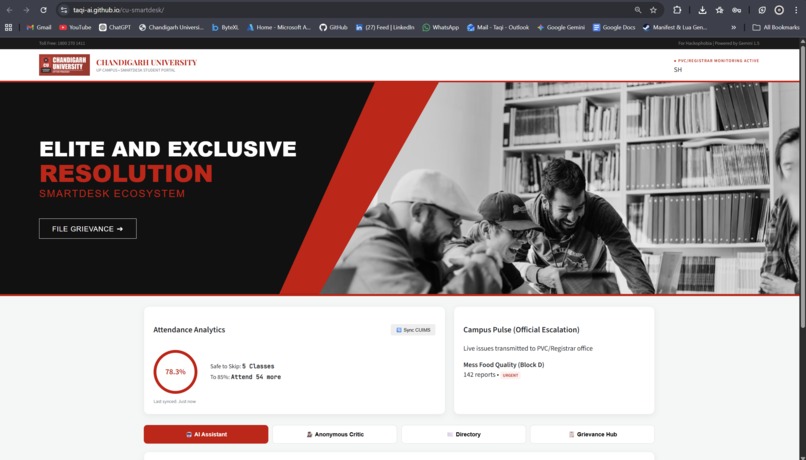The image size is (806, 460).
Task: Click the 5 Classes safe-to-skip value
Action: pos(258,366)
